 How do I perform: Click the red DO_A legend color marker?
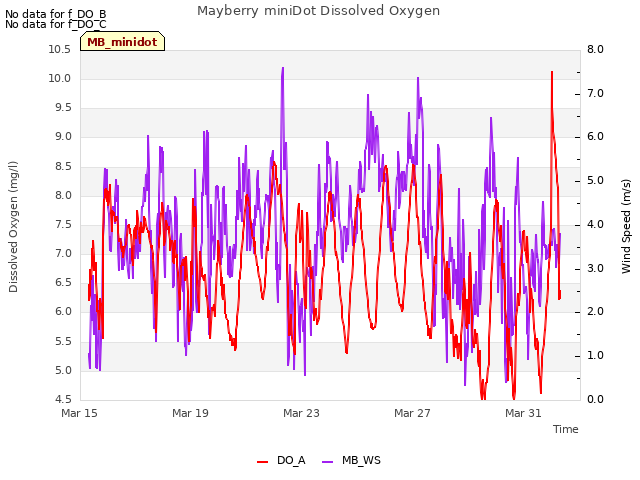(262, 462)
